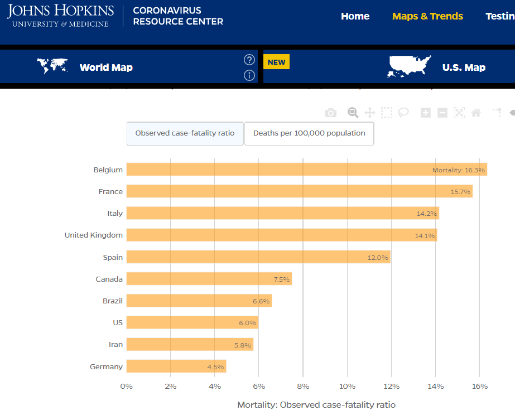Select the Pan arrows tool
515x420 pixels.
370,113
